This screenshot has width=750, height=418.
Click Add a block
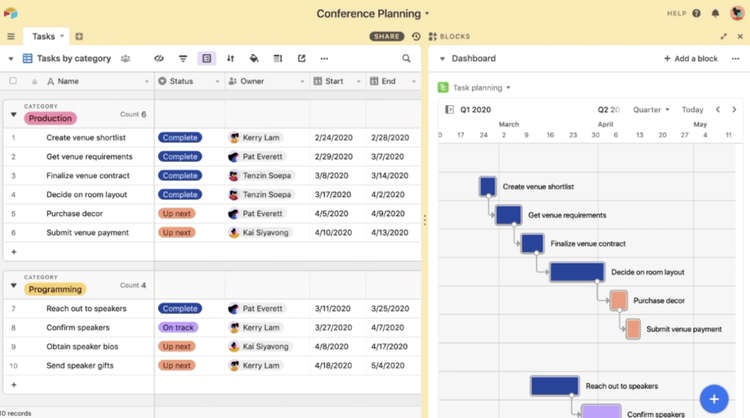691,59
